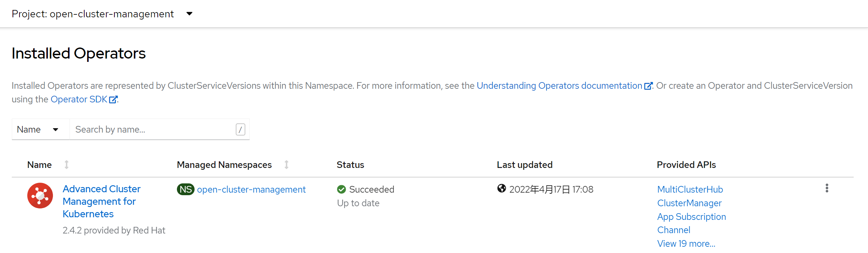Open the kebab actions menu for the operator row
Viewport: 868px width, 253px height.
point(827,188)
